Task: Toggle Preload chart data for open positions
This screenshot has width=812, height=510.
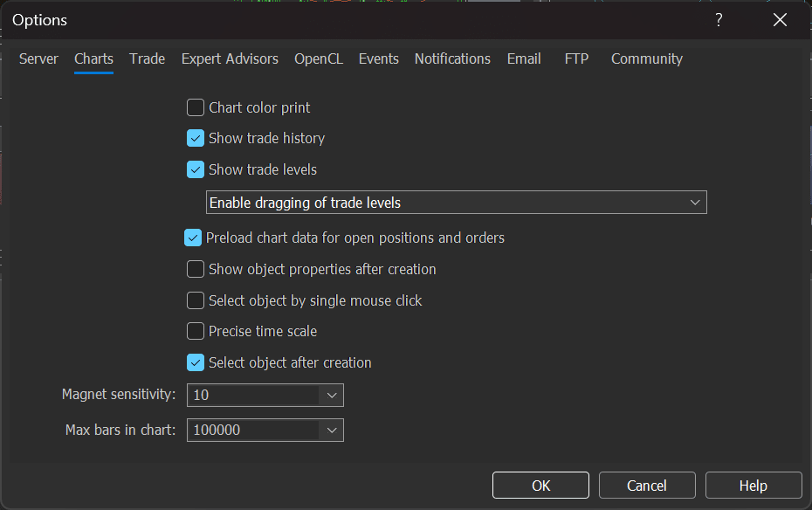Action: [193, 238]
